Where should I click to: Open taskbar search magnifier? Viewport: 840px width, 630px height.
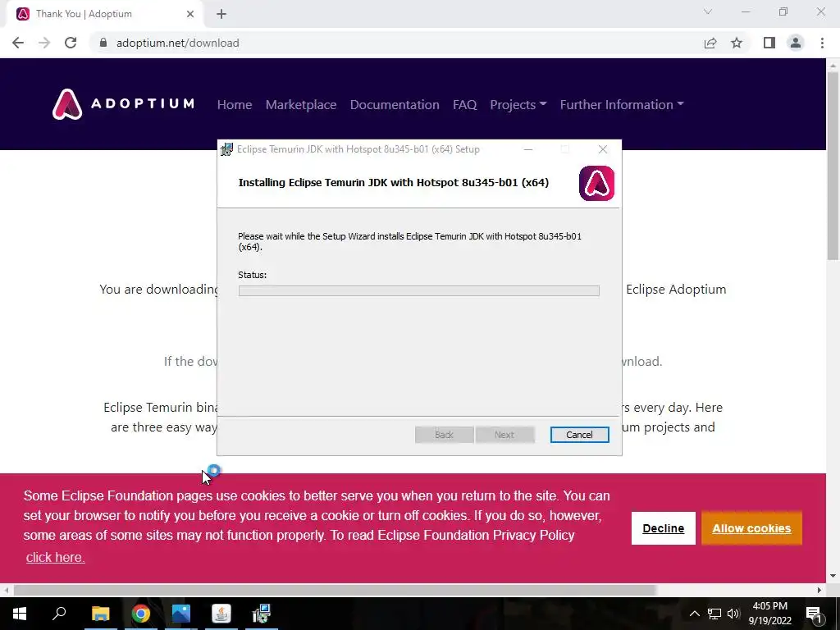59,614
